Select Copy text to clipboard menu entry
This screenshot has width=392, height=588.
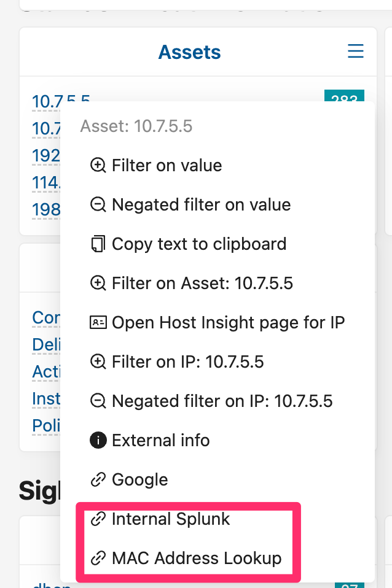[199, 244]
